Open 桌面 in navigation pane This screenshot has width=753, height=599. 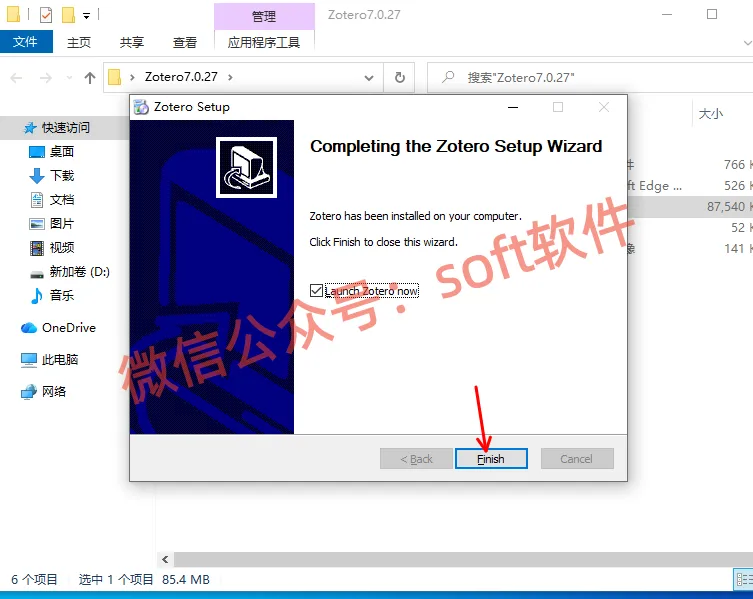click(61, 152)
